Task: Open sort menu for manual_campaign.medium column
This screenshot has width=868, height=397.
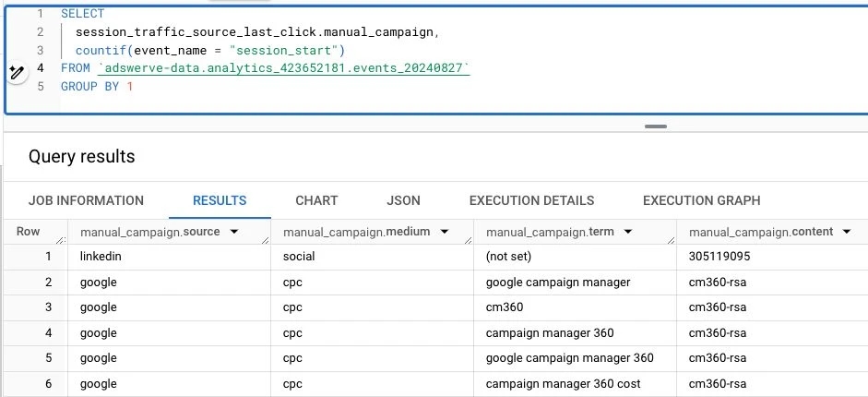Action: point(444,232)
